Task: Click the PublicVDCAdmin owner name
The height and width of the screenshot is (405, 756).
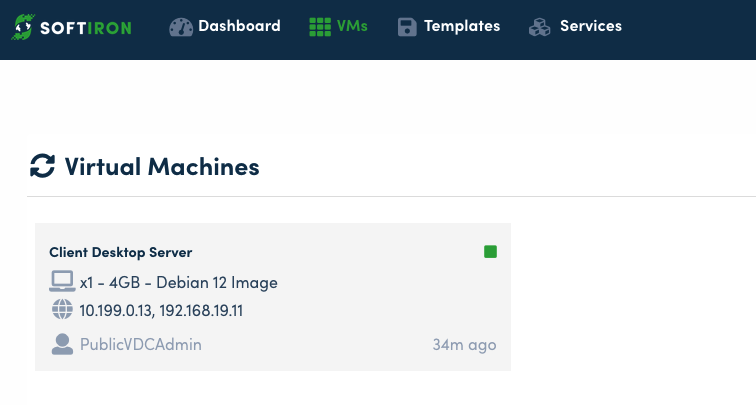Action: coord(141,345)
